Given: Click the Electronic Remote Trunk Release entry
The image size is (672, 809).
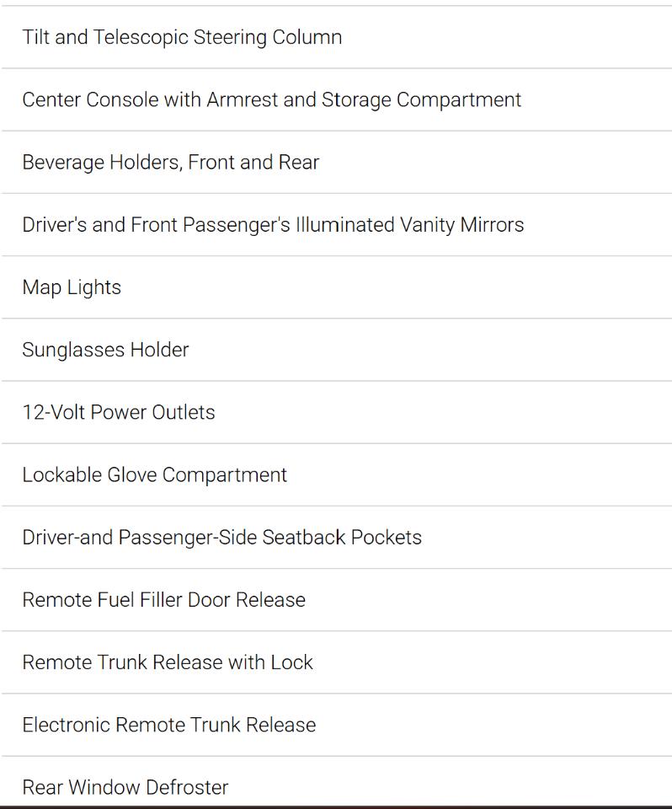Looking at the screenshot, I should pyautogui.click(x=336, y=725).
